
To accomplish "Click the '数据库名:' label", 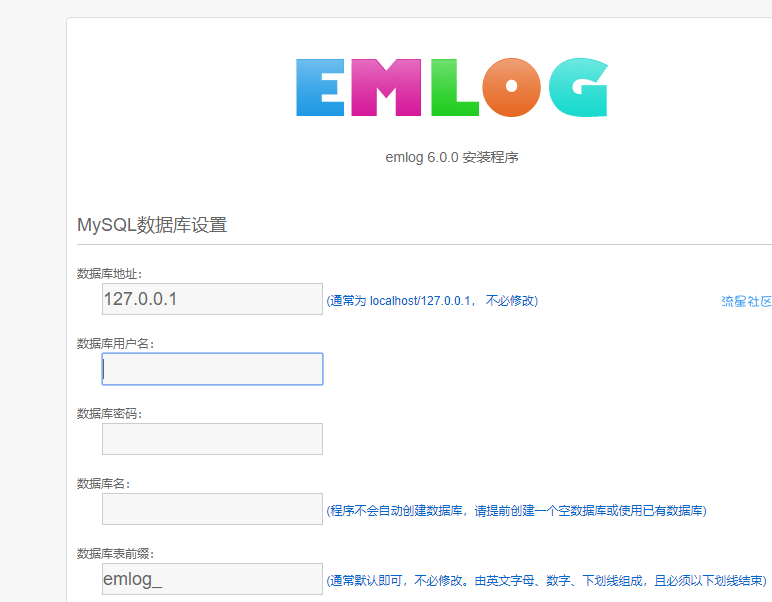I will pos(103,483).
